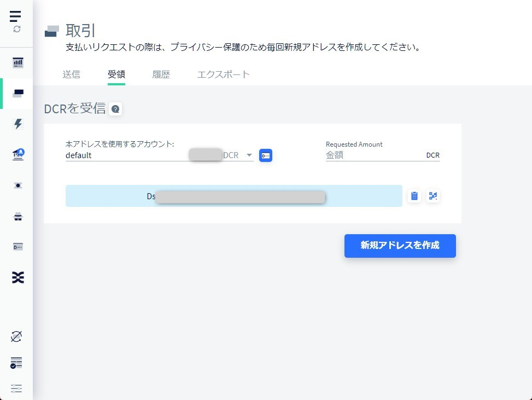The height and width of the screenshot is (400, 532).
Task: Expand the sidebar with the hamburger menu icon
Action: pos(15,16)
